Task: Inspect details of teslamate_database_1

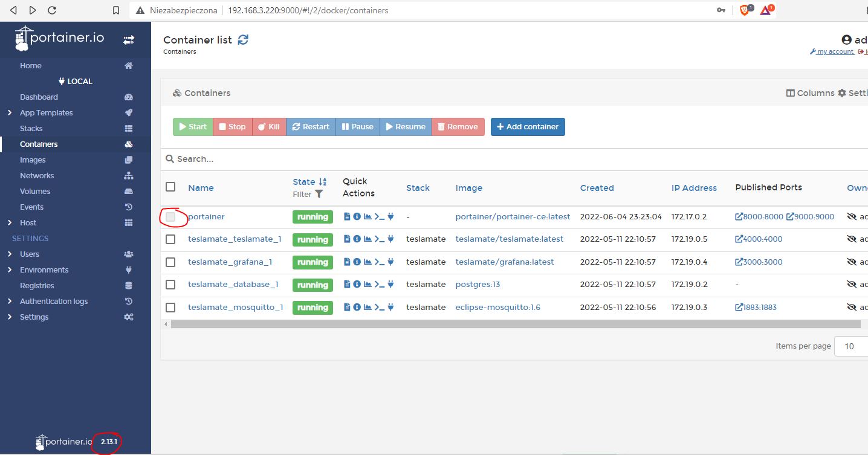Action: (x=357, y=285)
